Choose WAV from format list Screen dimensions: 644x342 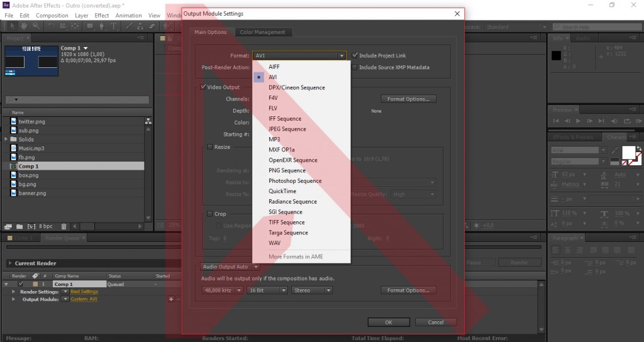point(274,243)
